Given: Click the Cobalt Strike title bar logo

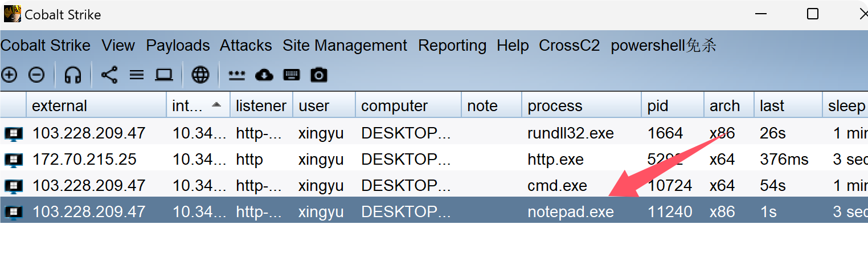Looking at the screenshot, I should coord(13,14).
